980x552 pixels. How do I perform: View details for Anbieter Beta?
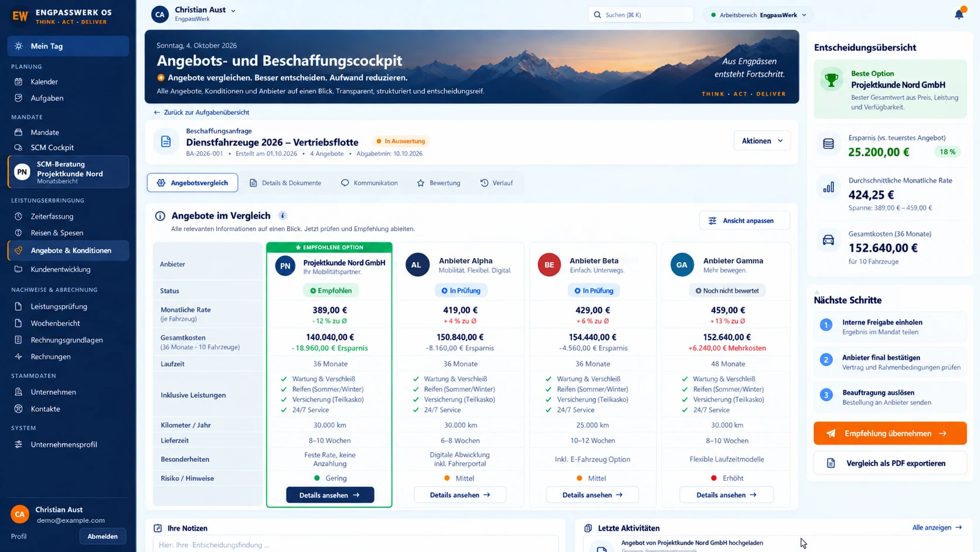click(592, 495)
